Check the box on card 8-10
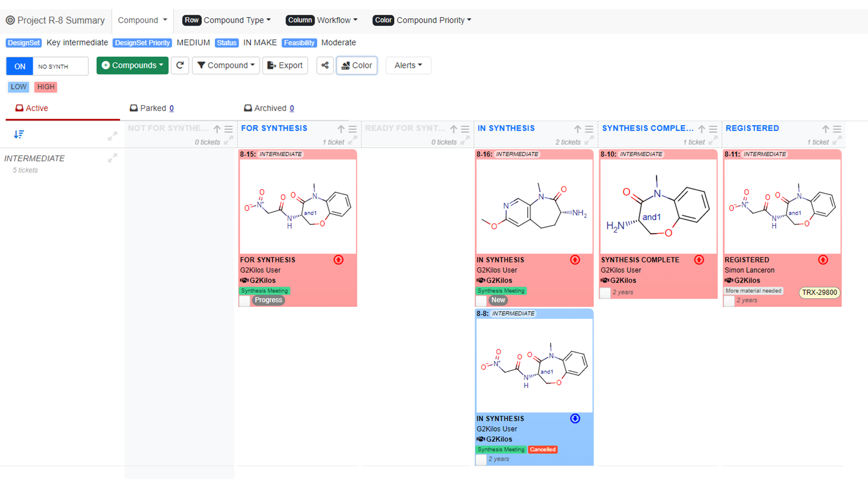 [x=605, y=293]
